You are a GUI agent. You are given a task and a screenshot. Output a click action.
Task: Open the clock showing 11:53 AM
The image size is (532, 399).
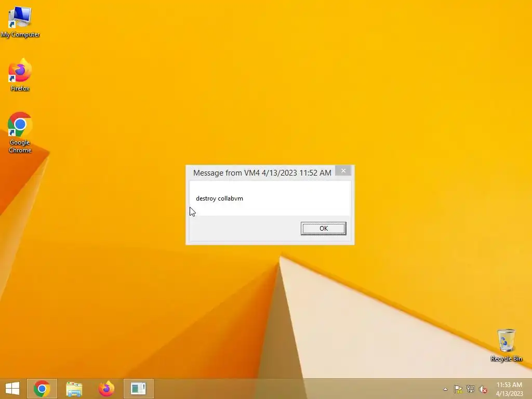point(509,389)
